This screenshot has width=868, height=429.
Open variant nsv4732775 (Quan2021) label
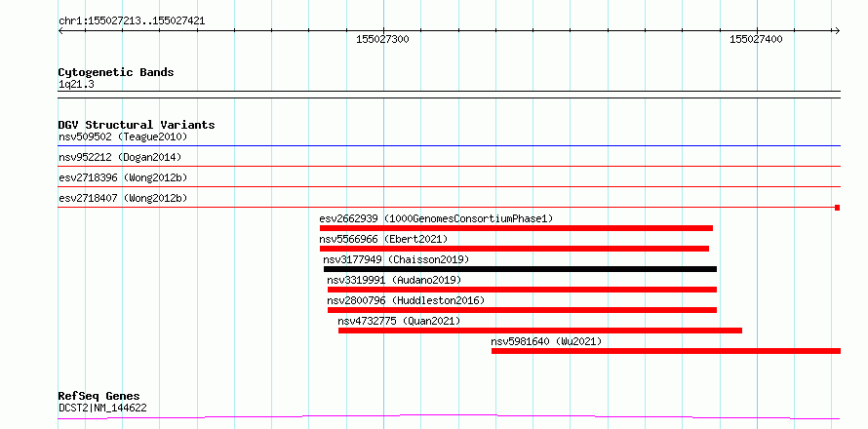coord(399,321)
